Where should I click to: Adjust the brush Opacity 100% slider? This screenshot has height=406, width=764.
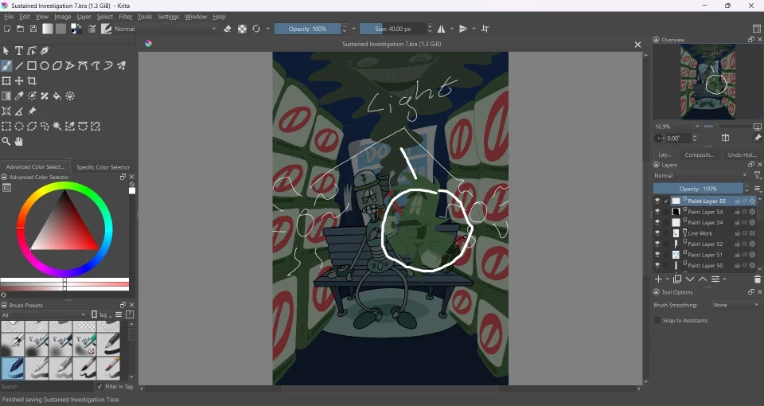pos(307,29)
